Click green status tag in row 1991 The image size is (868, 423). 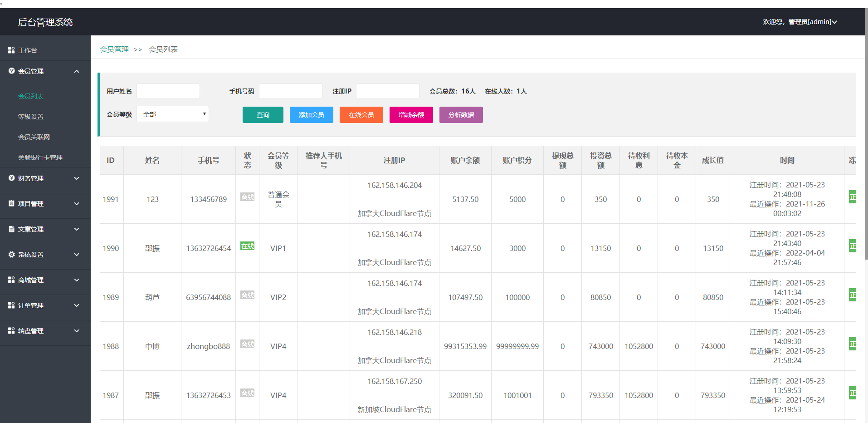click(853, 197)
